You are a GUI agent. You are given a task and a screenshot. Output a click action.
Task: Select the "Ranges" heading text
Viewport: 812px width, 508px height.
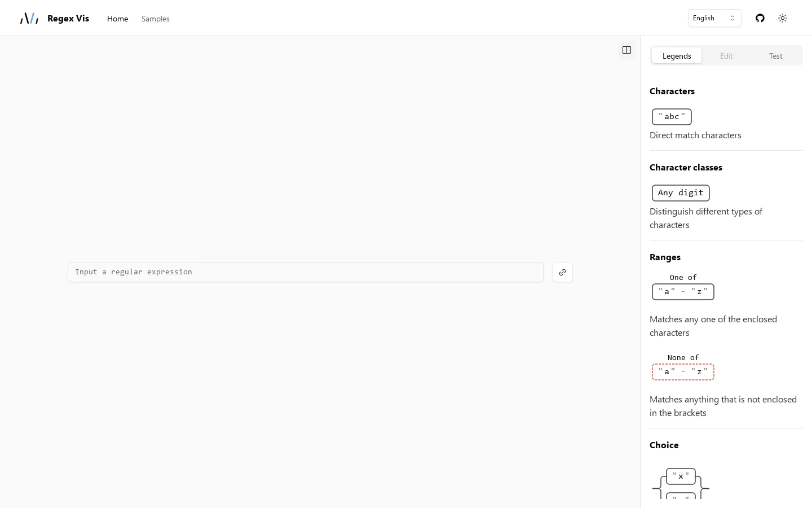pos(665,257)
